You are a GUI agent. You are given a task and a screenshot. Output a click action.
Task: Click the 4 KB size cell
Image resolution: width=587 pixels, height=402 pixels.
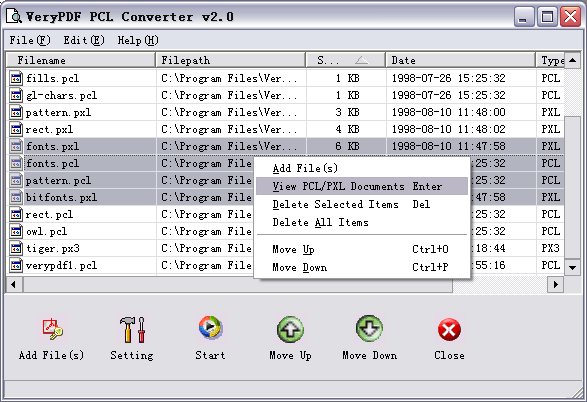click(x=347, y=129)
